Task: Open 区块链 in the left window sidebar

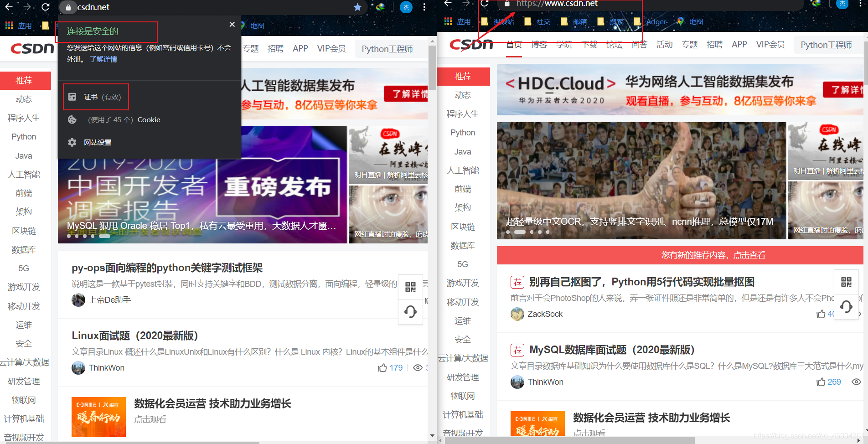Action: (24, 231)
